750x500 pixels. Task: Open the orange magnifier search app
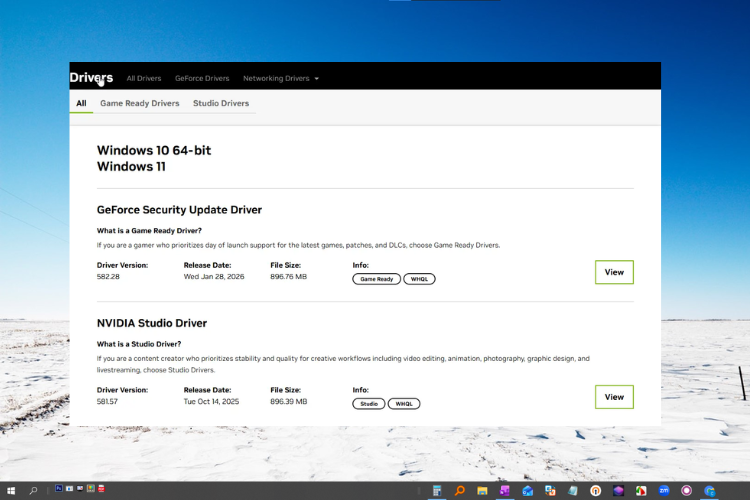pos(460,491)
